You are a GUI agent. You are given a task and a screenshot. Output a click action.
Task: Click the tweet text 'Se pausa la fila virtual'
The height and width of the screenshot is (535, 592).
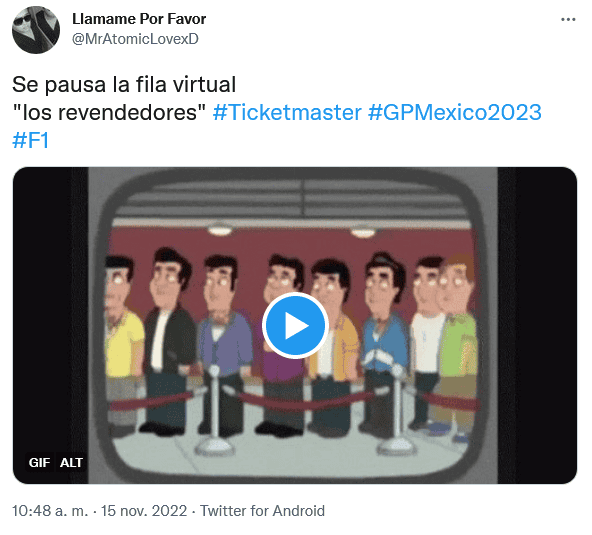click(x=124, y=84)
